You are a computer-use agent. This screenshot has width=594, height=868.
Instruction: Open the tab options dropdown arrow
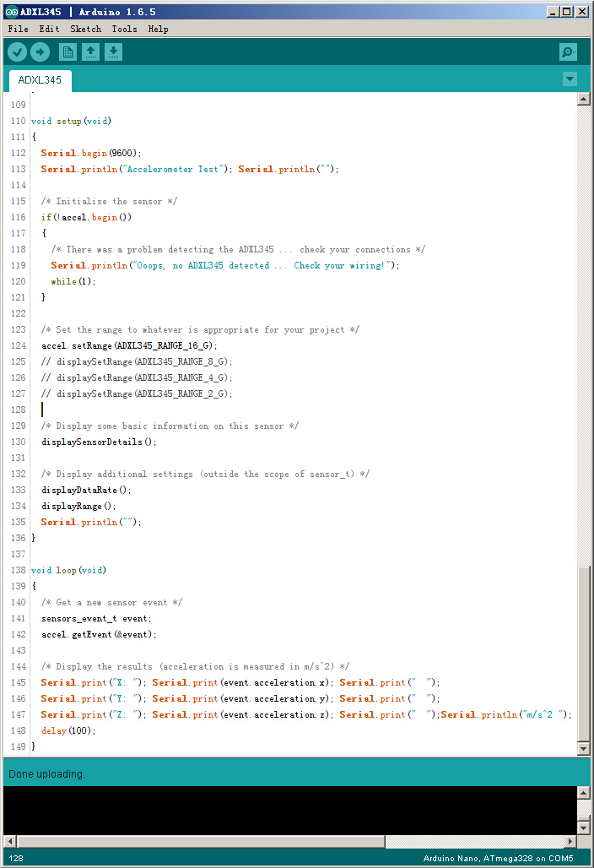coord(570,79)
